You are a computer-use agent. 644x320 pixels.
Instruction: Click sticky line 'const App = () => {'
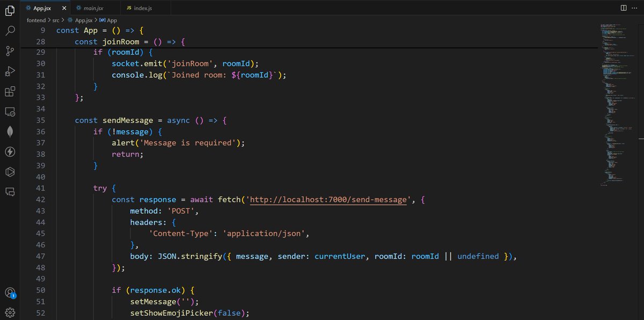101,31
